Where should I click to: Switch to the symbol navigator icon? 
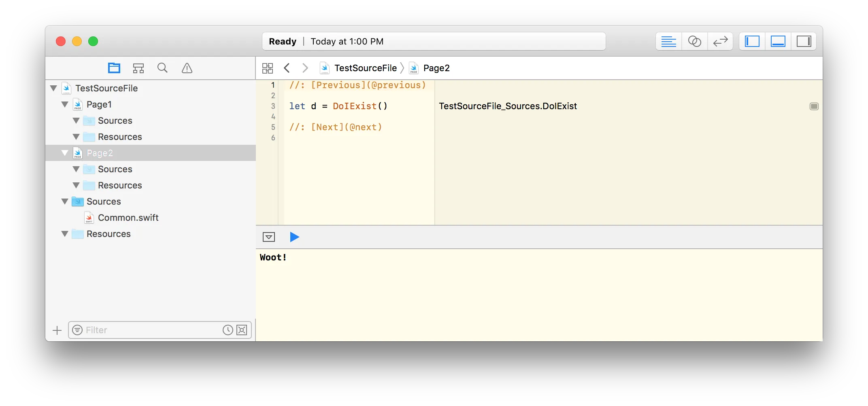[138, 68]
